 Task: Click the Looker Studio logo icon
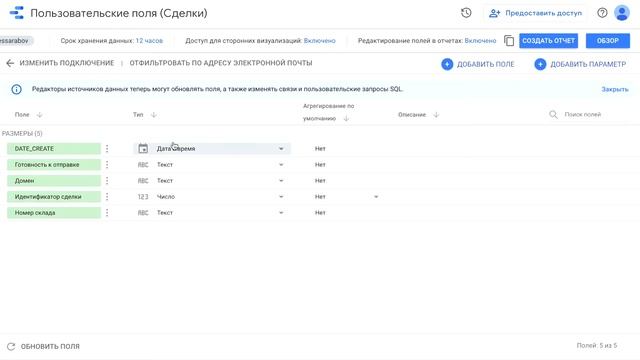coord(17,13)
